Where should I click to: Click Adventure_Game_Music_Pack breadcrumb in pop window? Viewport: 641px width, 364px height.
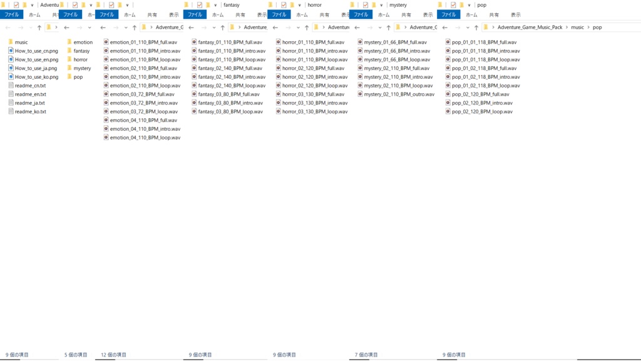(530, 28)
